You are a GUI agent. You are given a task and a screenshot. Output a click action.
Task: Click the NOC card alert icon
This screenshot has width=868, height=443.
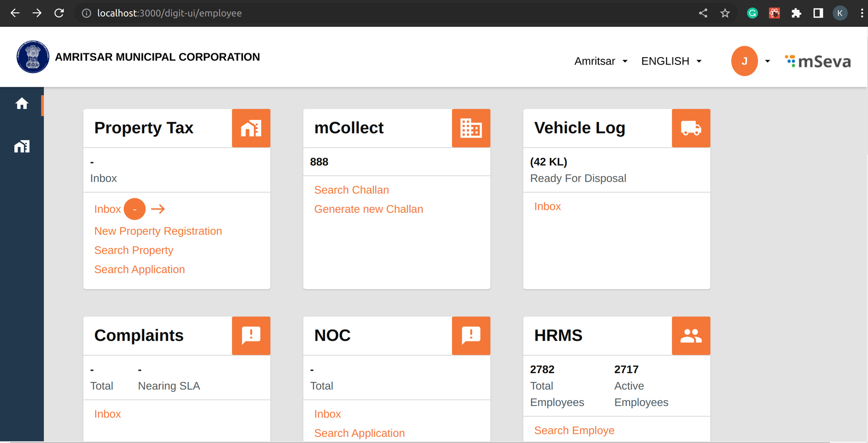tap(471, 336)
